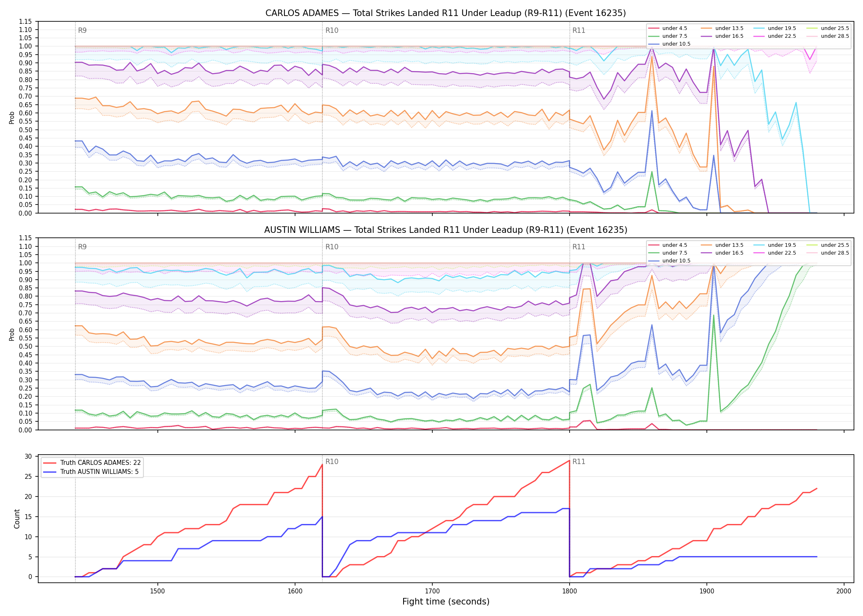Click the AUSTIN WILLIAMS chart title

(445, 230)
